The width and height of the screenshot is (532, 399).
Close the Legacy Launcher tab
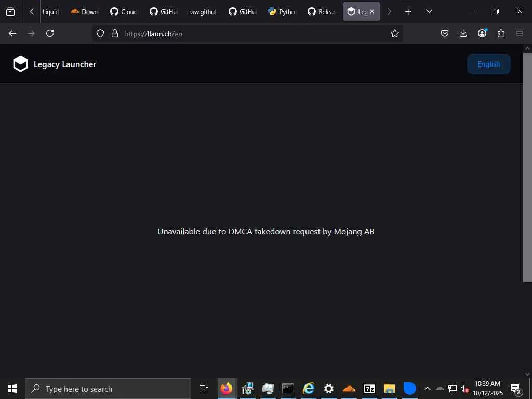pos(372,11)
